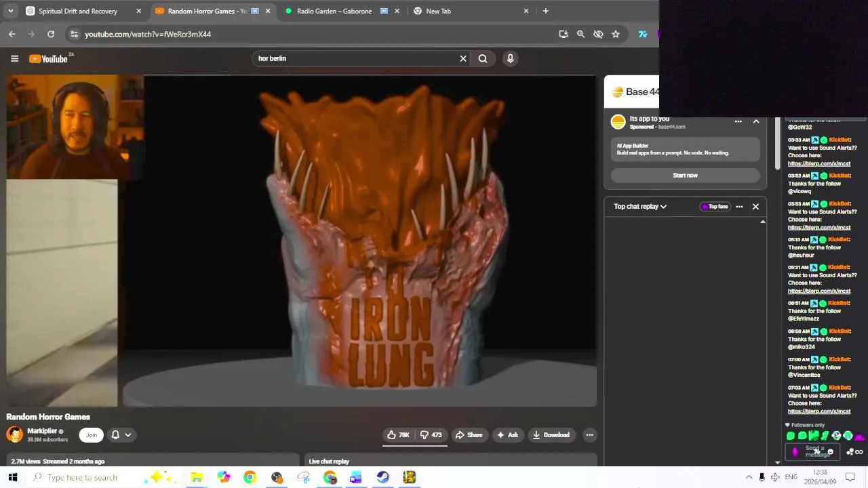
Task: Open Chrome from the taskbar
Action: click(250, 477)
